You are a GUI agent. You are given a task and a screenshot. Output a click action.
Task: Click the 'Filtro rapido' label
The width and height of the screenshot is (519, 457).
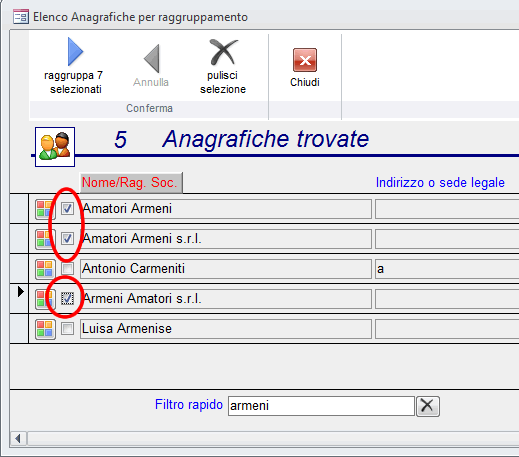189,405
